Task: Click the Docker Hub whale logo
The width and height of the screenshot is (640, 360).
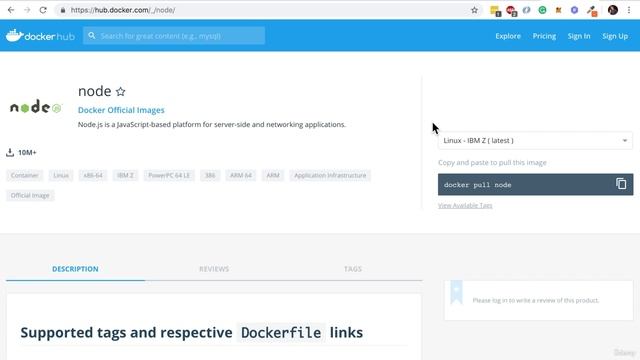Action: coord(40,36)
